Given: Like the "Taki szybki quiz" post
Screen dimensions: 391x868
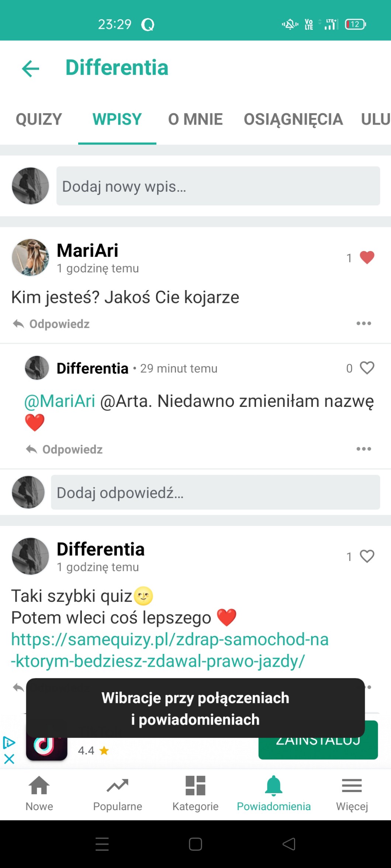Looking at the screenshot, I should (367, 556).
